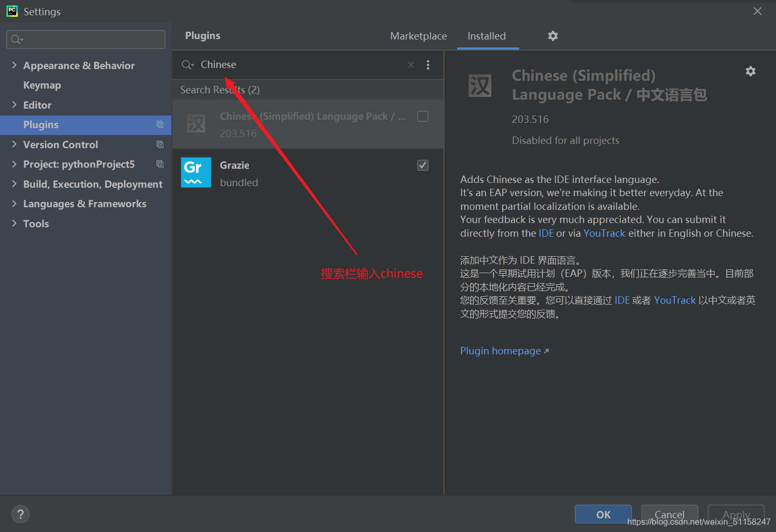Select Keymap in settings tree
Viewport: 776px width, 532px height.
42,85
